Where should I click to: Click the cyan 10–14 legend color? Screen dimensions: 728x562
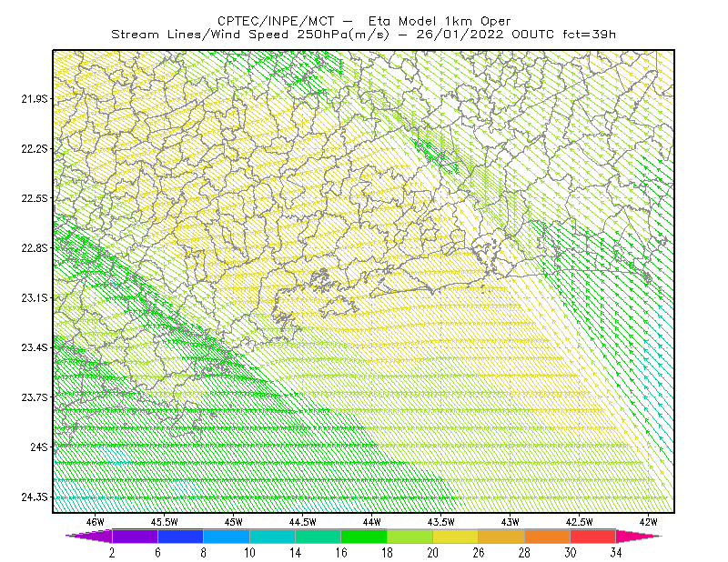[272, 536]
